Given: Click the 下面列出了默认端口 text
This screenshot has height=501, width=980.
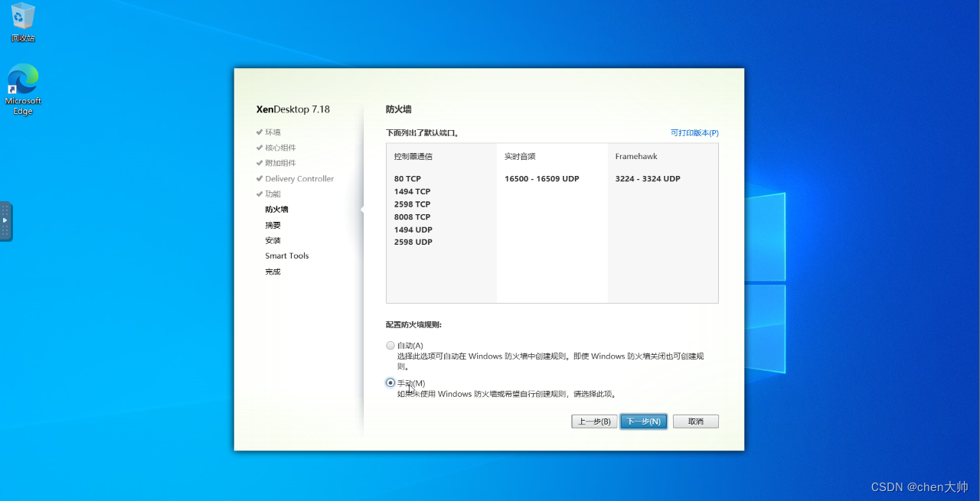Looking at the screenshot, I should tap(422, 133).
